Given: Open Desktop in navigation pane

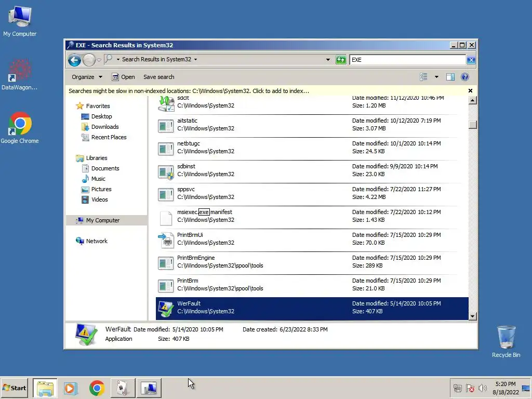Looking at the screenshot, I should coord(101,116).
